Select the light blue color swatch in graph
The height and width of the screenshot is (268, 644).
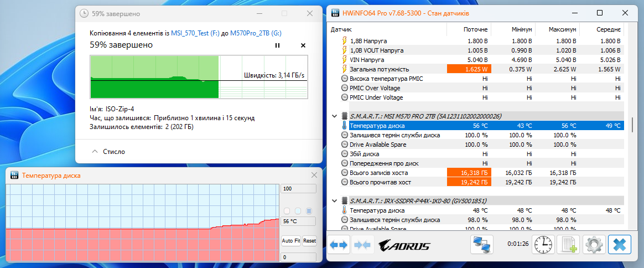pos(298,211)
